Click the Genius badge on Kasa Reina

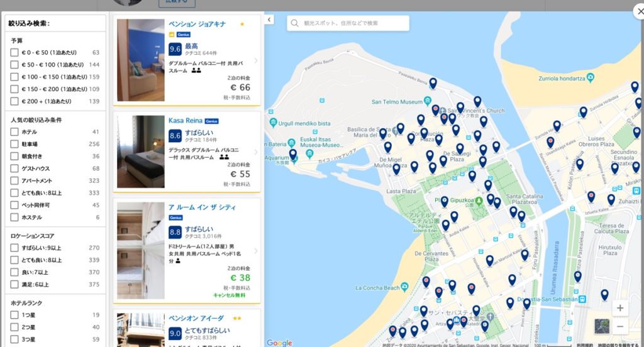click(x=211, y=121)
